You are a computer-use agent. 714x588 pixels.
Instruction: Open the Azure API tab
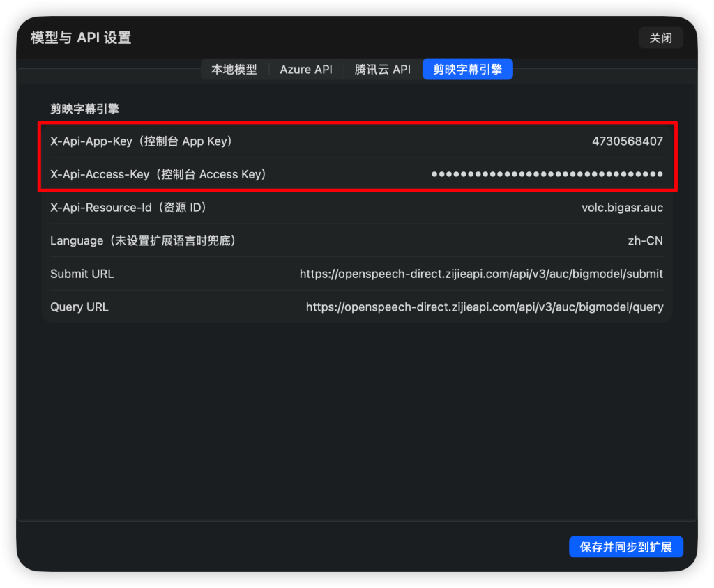click(x=306, y=70)
